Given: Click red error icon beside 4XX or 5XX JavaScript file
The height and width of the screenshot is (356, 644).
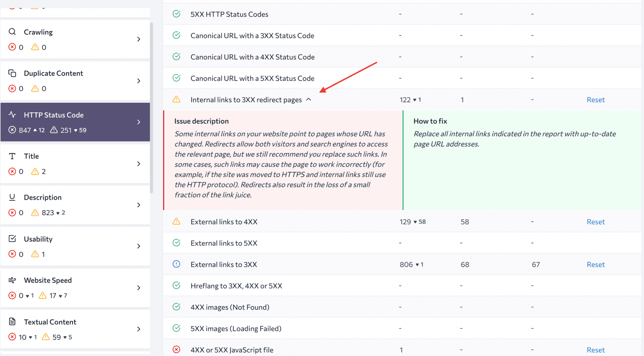Looking at the screenshot, I should click(x=176, y=349).
